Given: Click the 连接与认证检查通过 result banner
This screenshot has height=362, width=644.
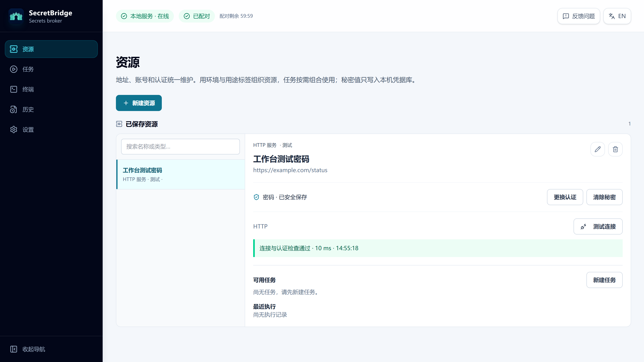Looking at the screenshot, I should click(x=438, y=248).
